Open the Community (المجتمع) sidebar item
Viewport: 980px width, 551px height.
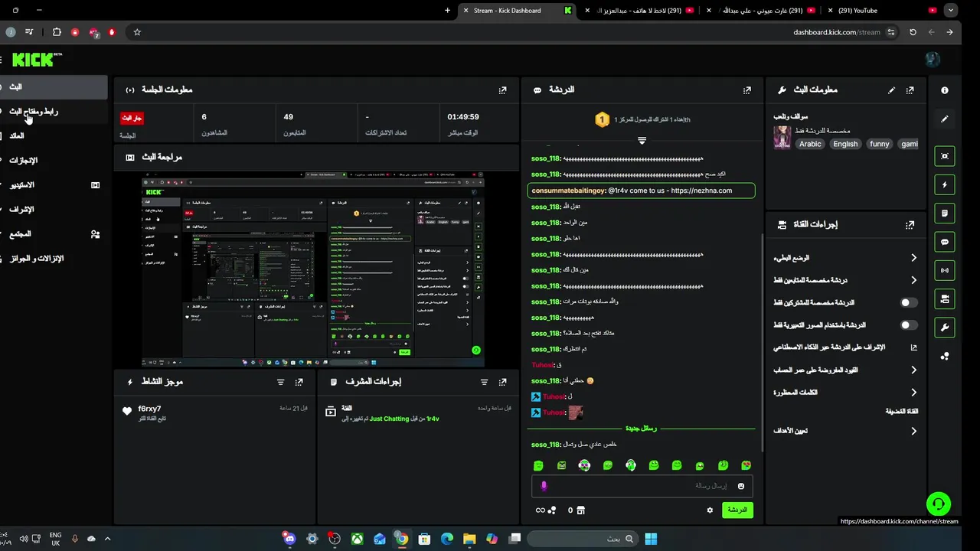54,233
